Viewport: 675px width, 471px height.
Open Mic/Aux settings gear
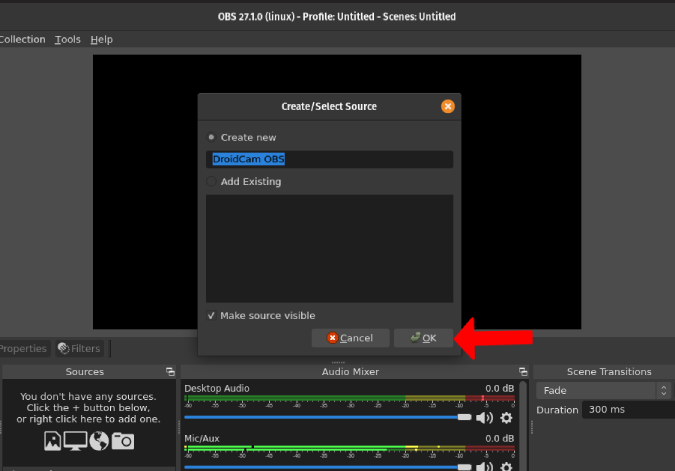pyautogui.click(x=507, y=467)
